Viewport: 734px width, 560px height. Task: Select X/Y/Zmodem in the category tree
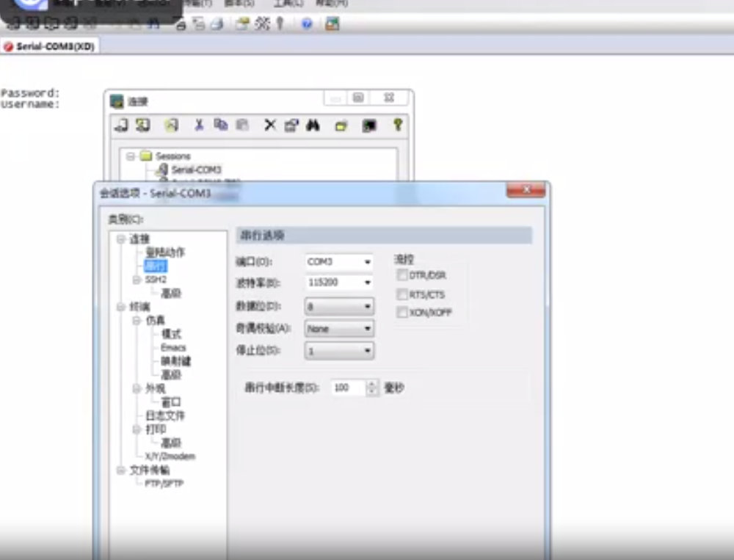[170, 456]
